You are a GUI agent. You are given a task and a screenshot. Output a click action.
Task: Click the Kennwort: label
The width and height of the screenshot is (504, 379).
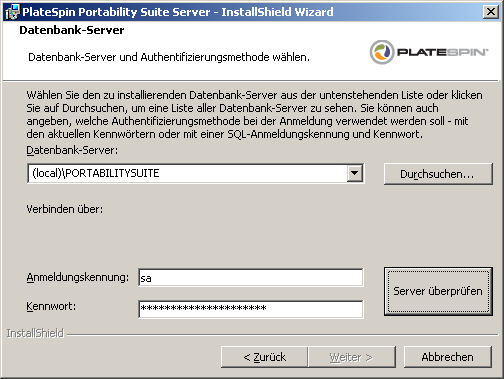[51, 306]
